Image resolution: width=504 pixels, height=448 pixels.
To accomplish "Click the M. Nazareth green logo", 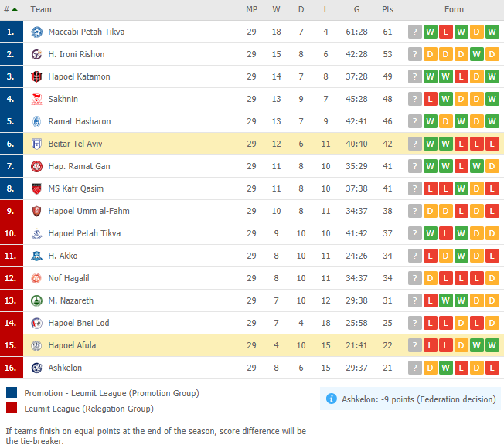I will click(x=36, y=301).
